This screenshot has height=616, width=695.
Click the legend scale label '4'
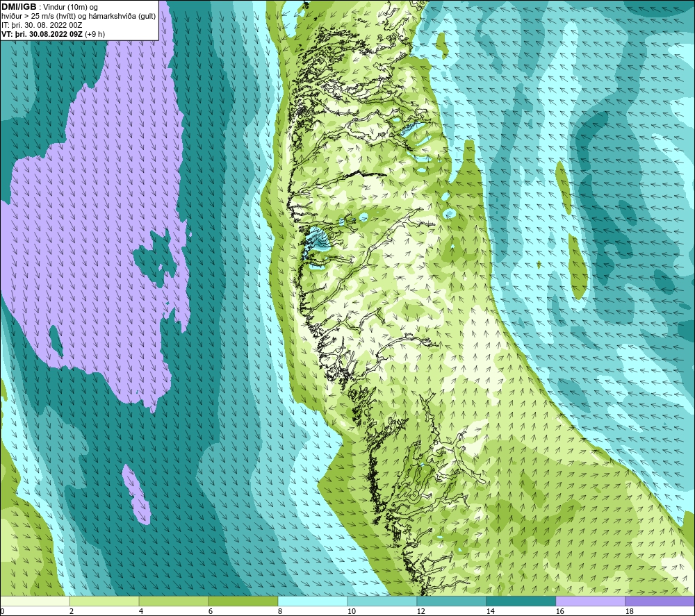pos(141,611)
